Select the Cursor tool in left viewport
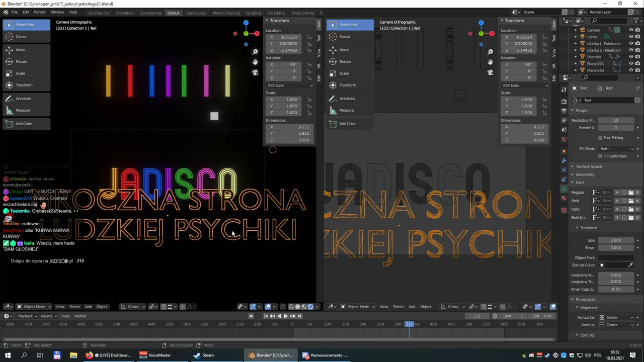Viewport: 644px width, 362px height. (x=26, y=37)
